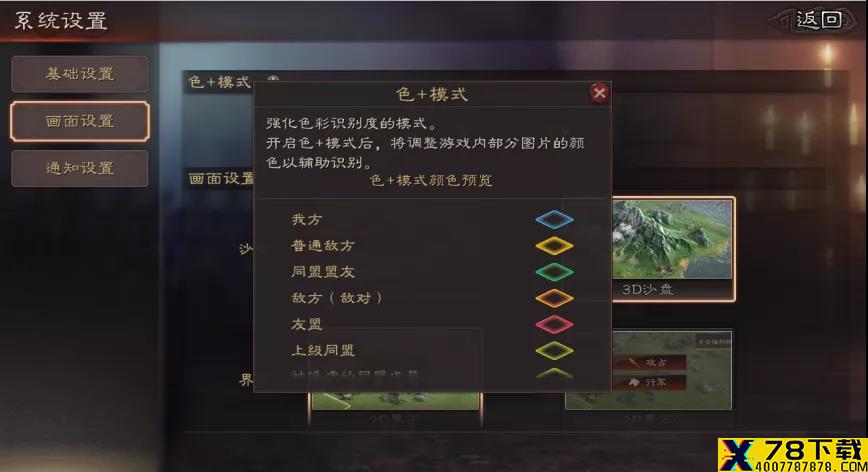
Task: Click the blue 我方 diamond icon
Action: (x=554, y=219)
